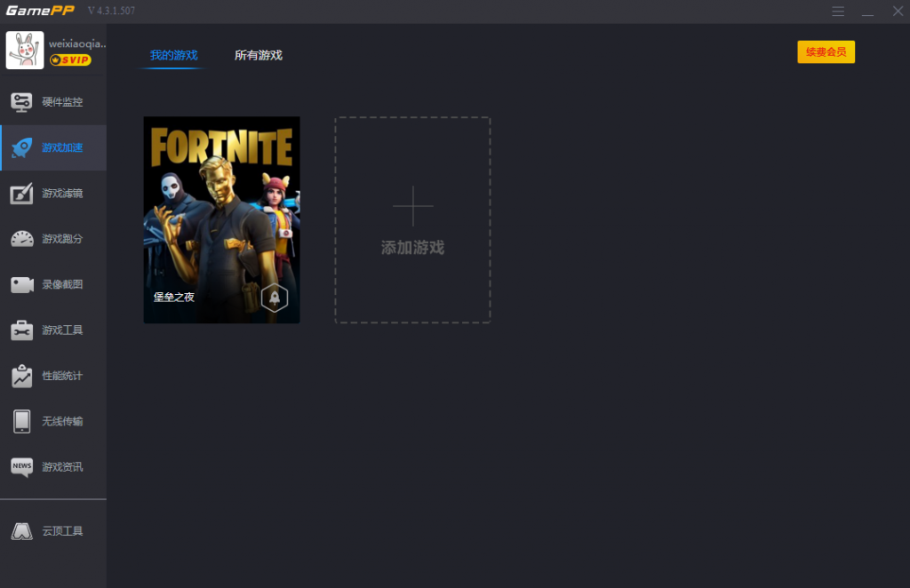Image resolution: width=910 pixels, height=588 pixels.
Task: Click the weixiaoqia username
Action: tap(77, 44)
